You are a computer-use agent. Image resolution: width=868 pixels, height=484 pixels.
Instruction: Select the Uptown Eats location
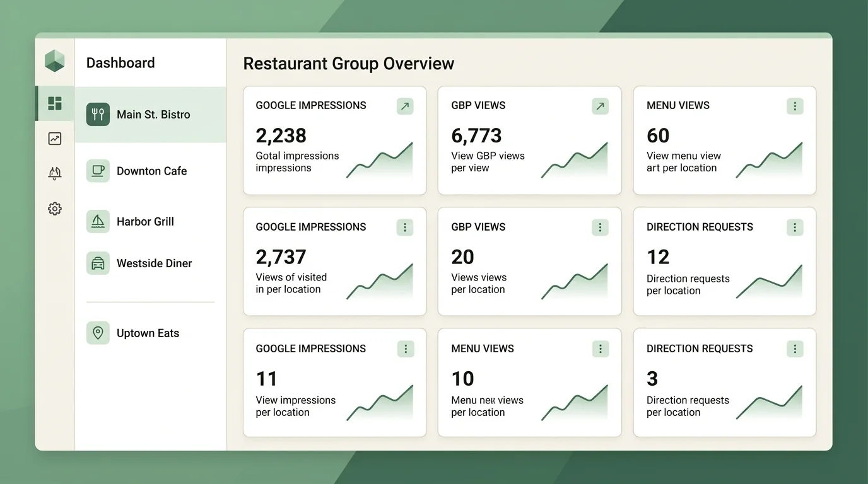click(x=150, y=333)
